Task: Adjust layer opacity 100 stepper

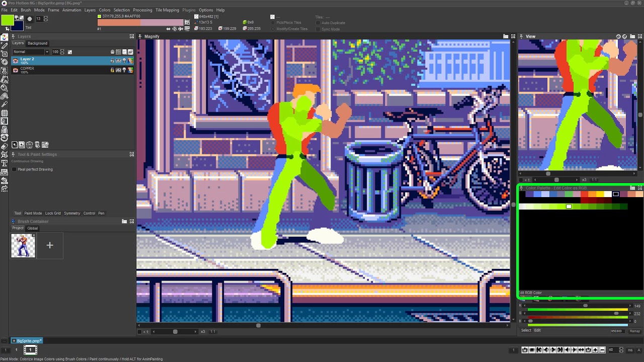Action: pyautogui.click(x=62, y=52)
